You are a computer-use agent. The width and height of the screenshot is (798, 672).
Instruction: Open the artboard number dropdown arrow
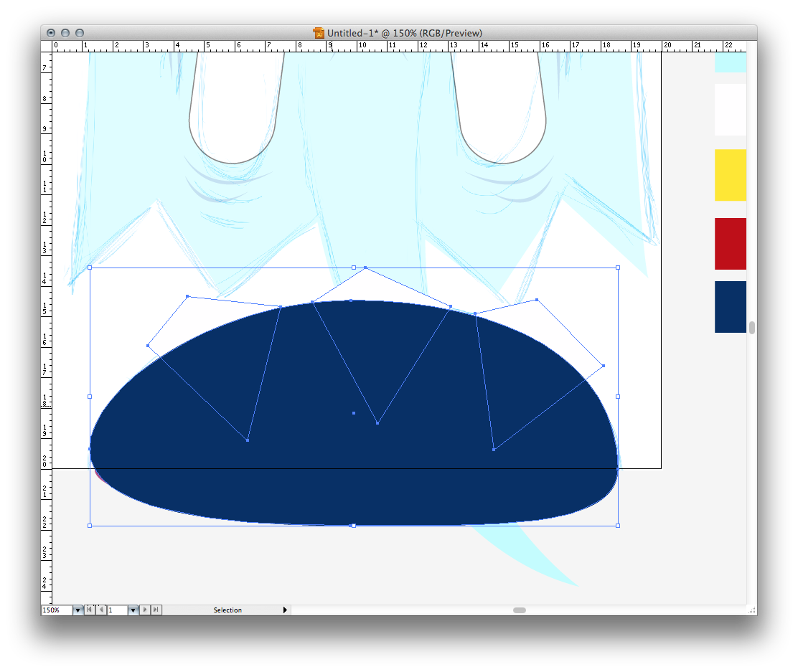pyautogui.click(x=133, y=610)
